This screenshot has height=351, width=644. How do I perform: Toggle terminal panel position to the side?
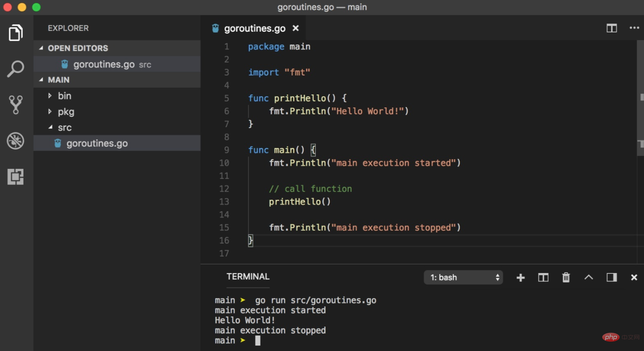click(x=611, y=277)
